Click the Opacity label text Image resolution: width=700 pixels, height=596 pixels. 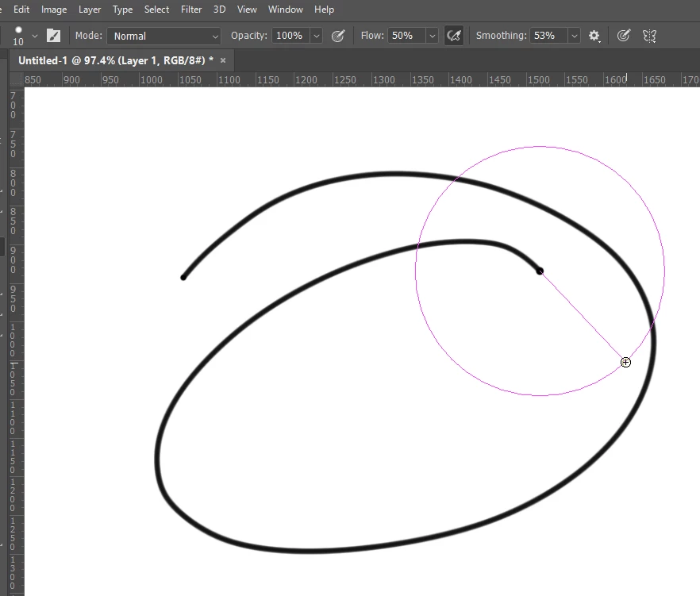pos(249,35)
